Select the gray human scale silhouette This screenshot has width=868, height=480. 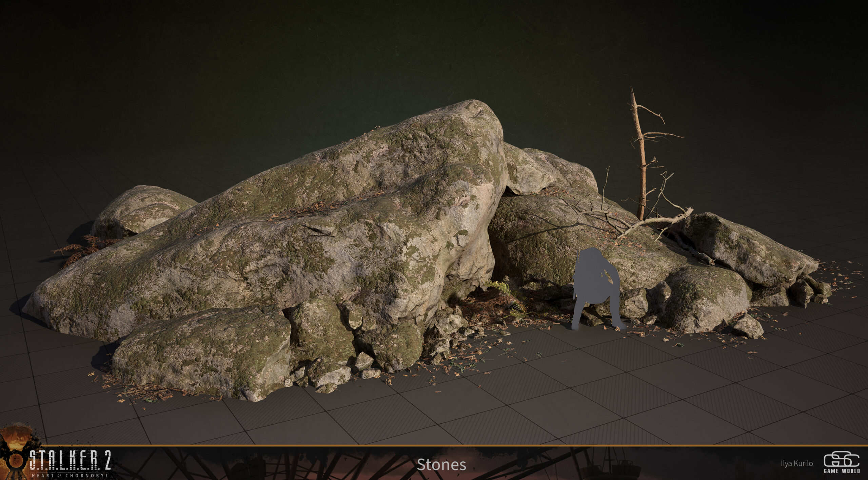coord(597,289)
